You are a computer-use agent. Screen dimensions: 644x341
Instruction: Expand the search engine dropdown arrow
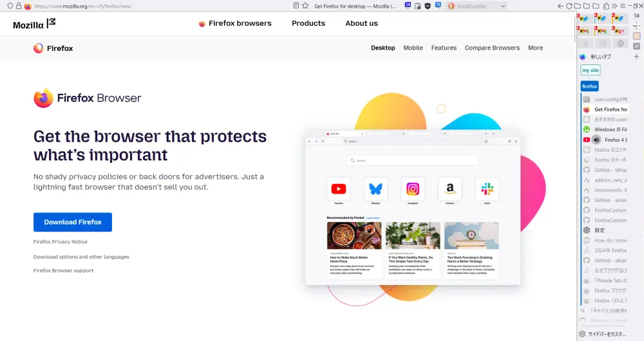[503, 6]
